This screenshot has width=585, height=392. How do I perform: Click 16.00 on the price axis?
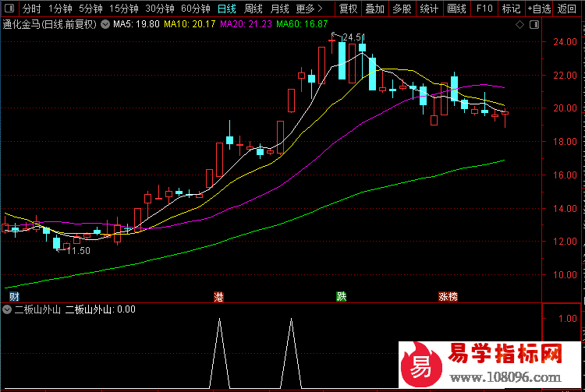[565, 175]
